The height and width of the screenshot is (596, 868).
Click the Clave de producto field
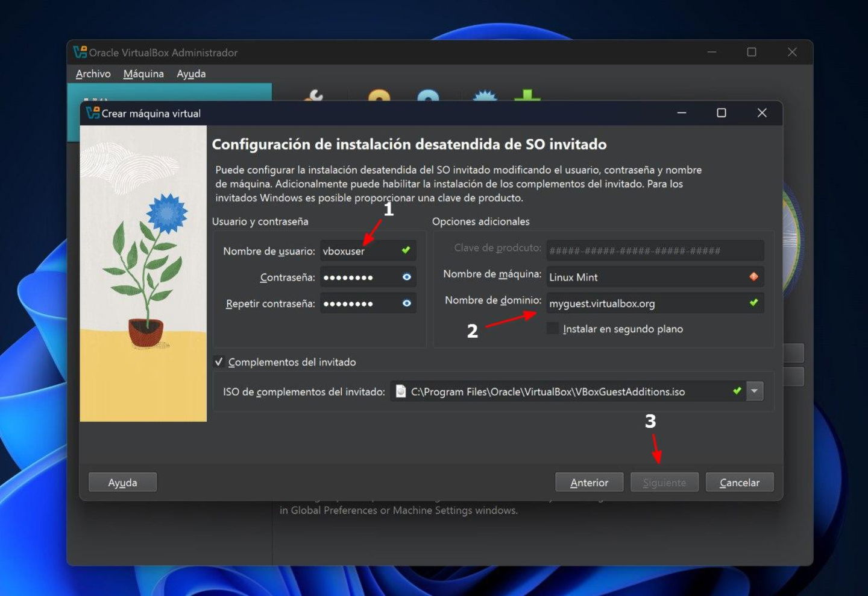[655, 250]
